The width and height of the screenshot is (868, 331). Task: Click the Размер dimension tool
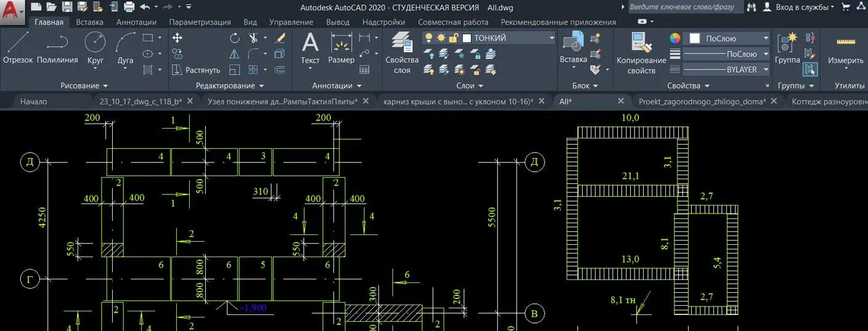pyautogui.click(x=341, y=48)
